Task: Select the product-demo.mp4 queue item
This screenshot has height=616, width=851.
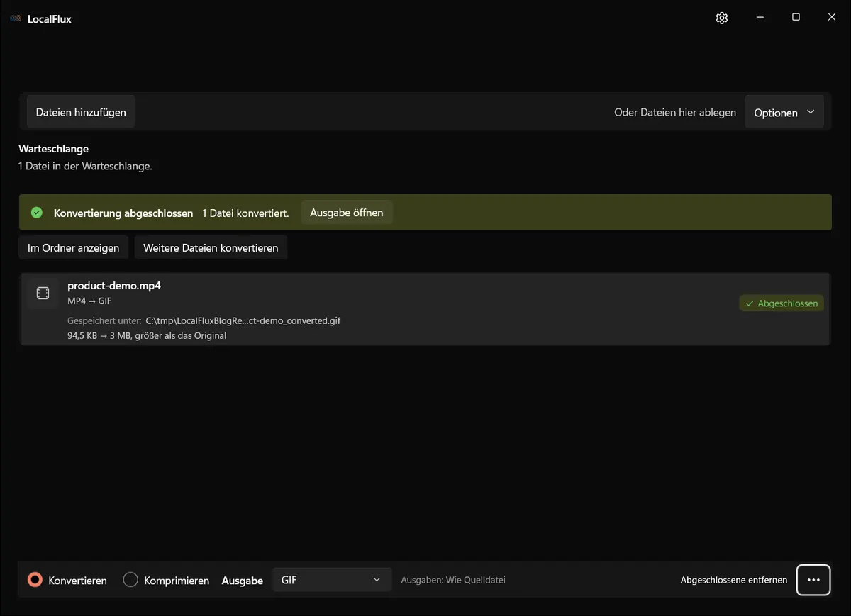Action: click(425, 310)
